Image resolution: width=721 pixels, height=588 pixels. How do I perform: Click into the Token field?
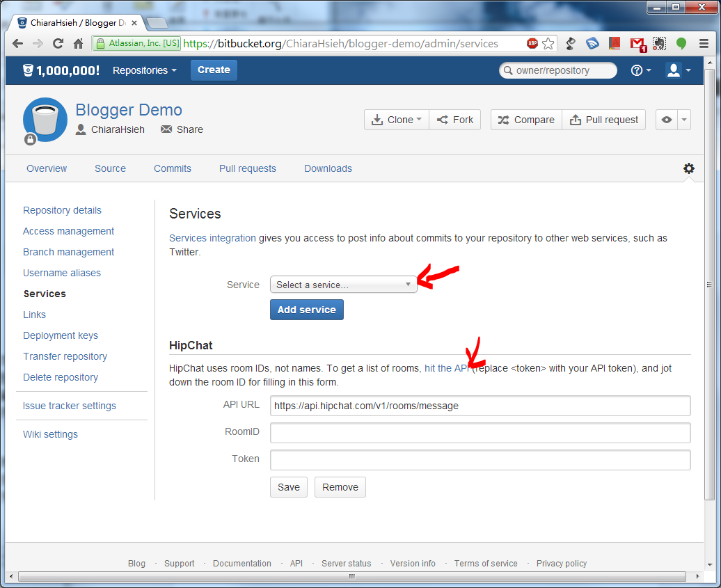tap(480, 460)
